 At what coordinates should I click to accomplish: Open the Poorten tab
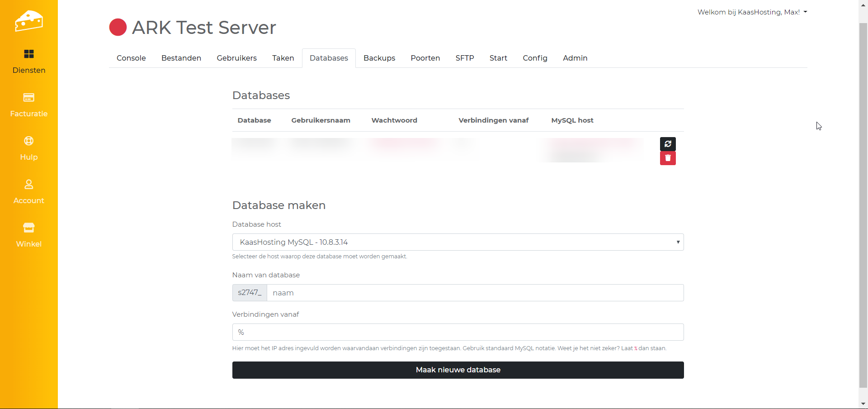(425, 58)
